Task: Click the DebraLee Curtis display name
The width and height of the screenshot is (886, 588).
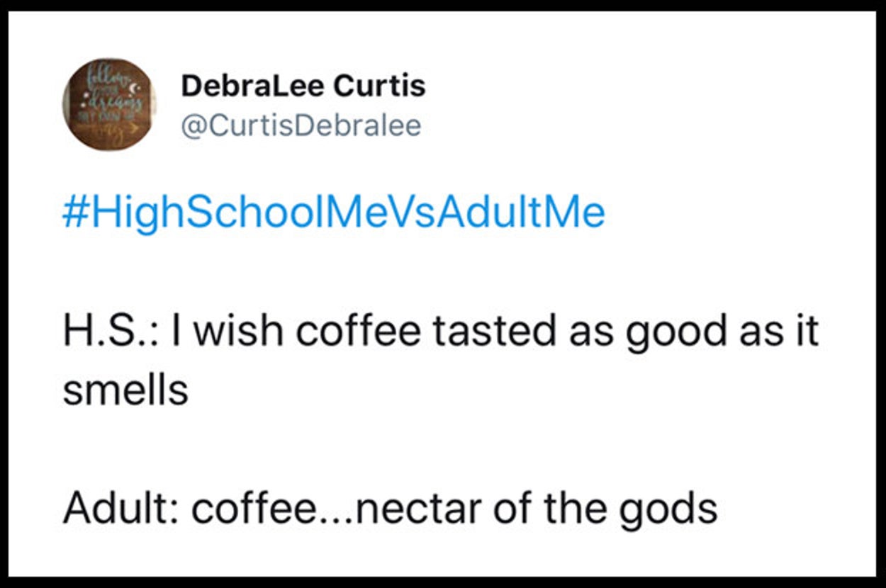Action: 303,86
